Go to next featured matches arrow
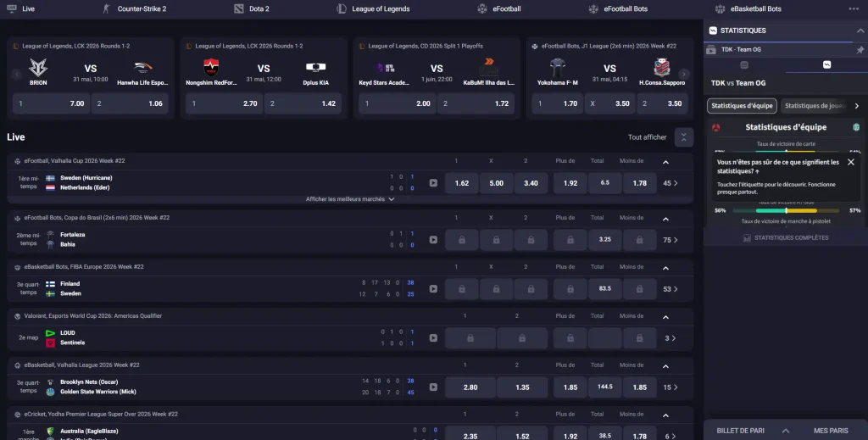Image resolution: width=868 pixels, height=440 pixels. tap(684, 74)
